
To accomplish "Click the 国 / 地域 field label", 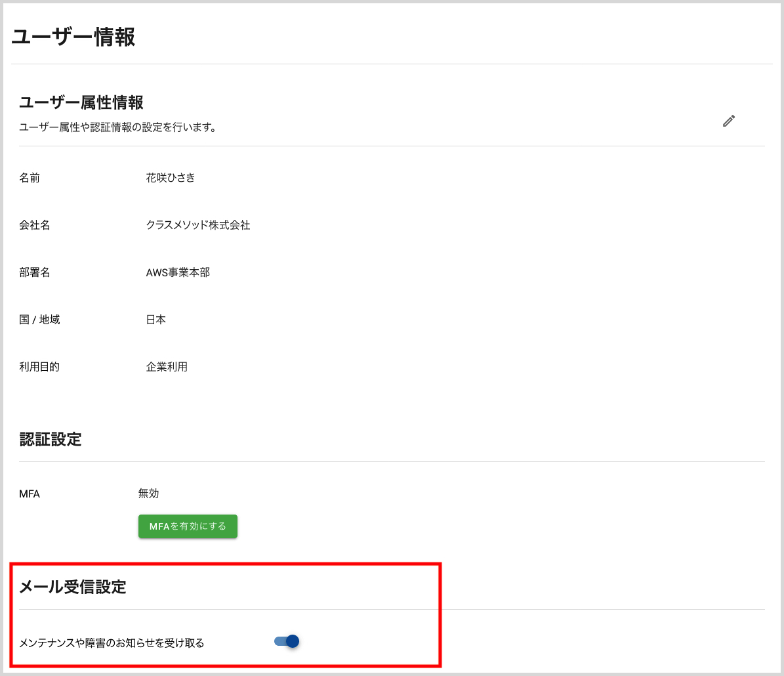I will point(40,320).
